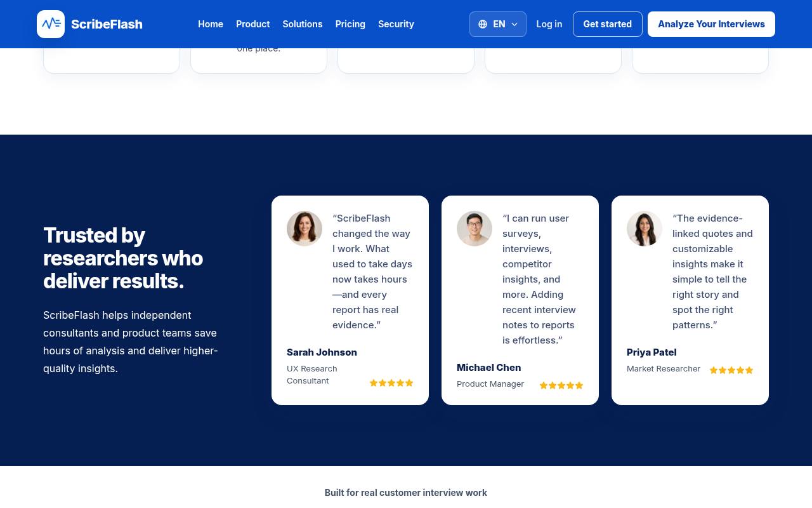Click the 'Product Manager' title
Image resolution: width=812 pixels, height=508 pixels.
click(490, 384)
